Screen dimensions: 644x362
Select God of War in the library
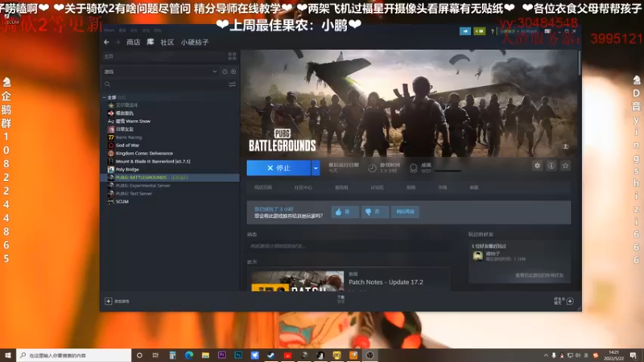127,146
